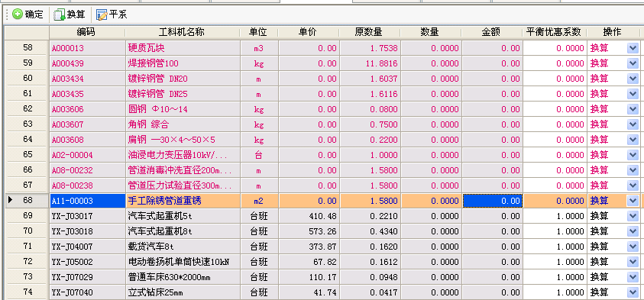Click the 平系 toolbar icon
Image resolution: width=644 pixels, height=300 pixels.
(102, 15)
